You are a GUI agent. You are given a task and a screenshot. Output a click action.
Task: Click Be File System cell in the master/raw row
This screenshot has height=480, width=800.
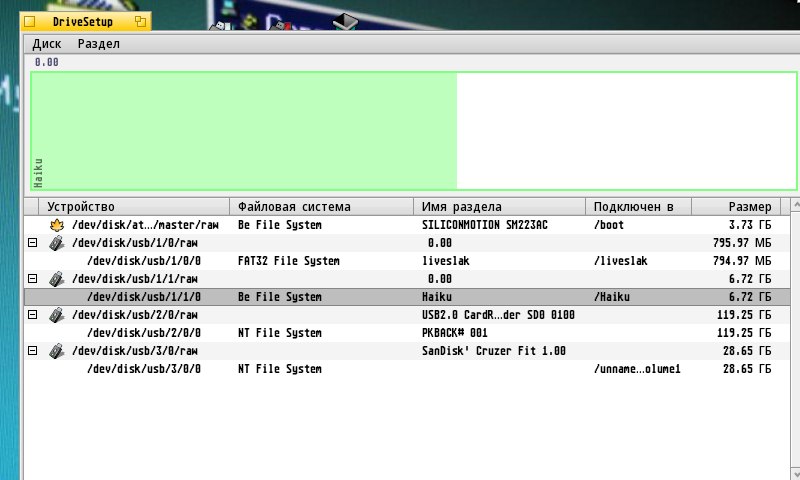pyautogui.click(x=280, y=225)
